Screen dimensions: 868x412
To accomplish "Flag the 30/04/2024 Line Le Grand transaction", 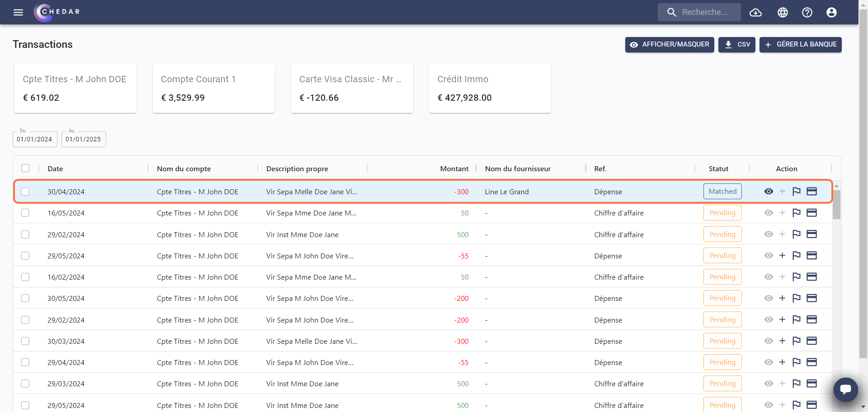I will [797, 192].
